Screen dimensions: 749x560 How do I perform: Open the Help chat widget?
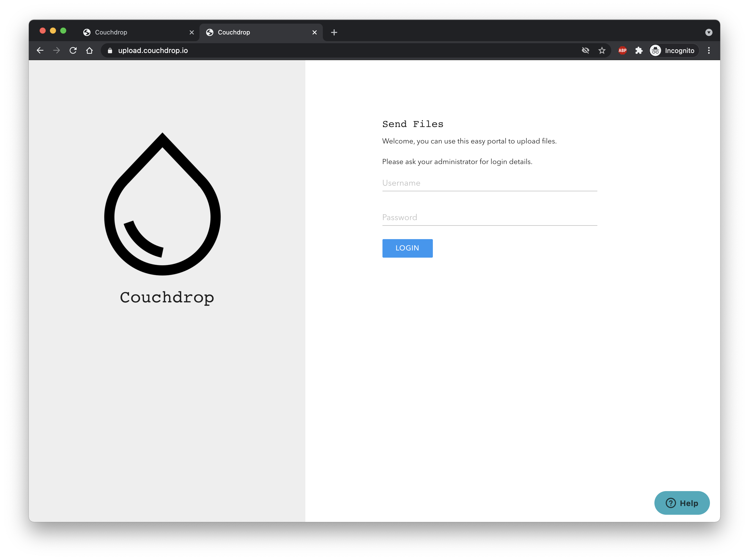[x=682, y=503]
